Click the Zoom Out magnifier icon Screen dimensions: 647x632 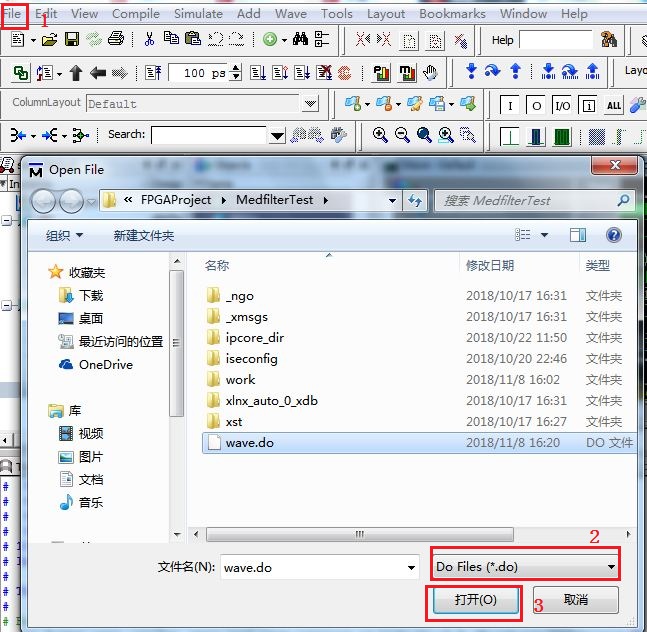pyautogui.click(x=402, y=134)
